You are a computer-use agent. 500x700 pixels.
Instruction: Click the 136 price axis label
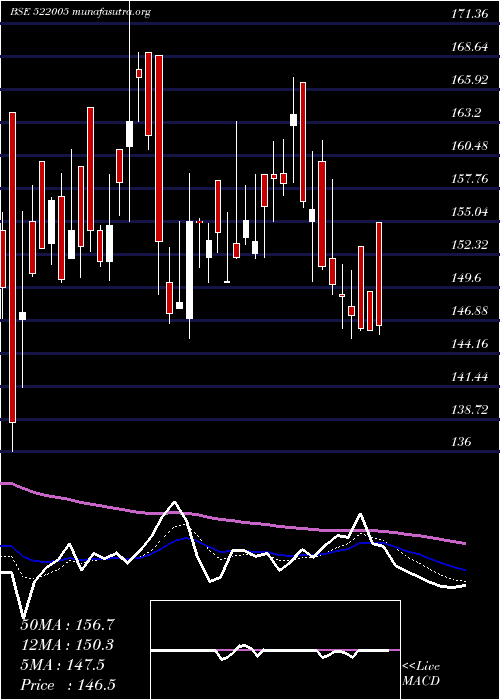click(x=461, y=442)
